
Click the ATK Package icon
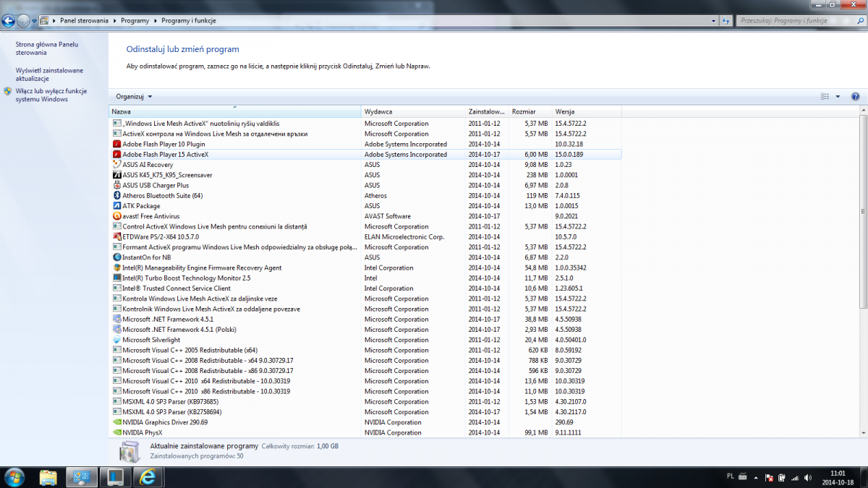click(116, 206)
